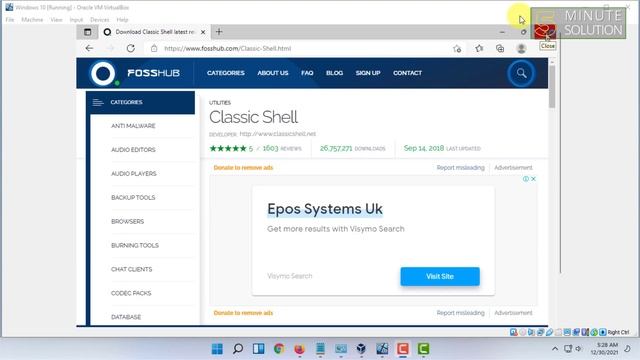Viewport: 640px width, 360px height.
Task: Close the Download Classic Shell tab
Action: pyautogui.click(x=203, y=32)
